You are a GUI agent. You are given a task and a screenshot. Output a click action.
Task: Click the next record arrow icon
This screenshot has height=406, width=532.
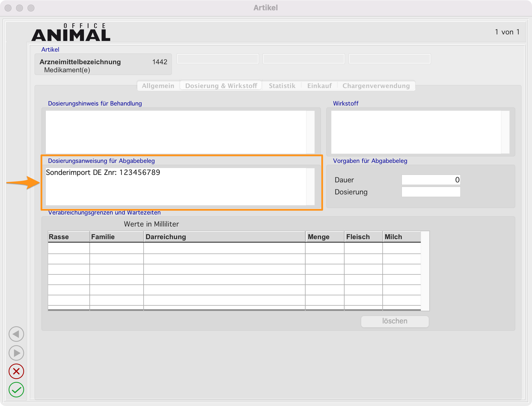(16, 353)
